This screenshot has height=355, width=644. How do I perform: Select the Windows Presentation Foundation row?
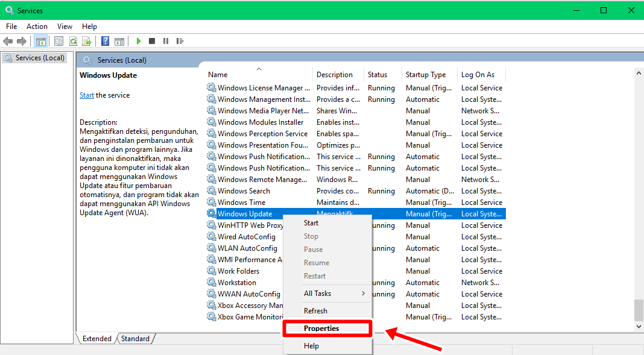tap(356, 145)
